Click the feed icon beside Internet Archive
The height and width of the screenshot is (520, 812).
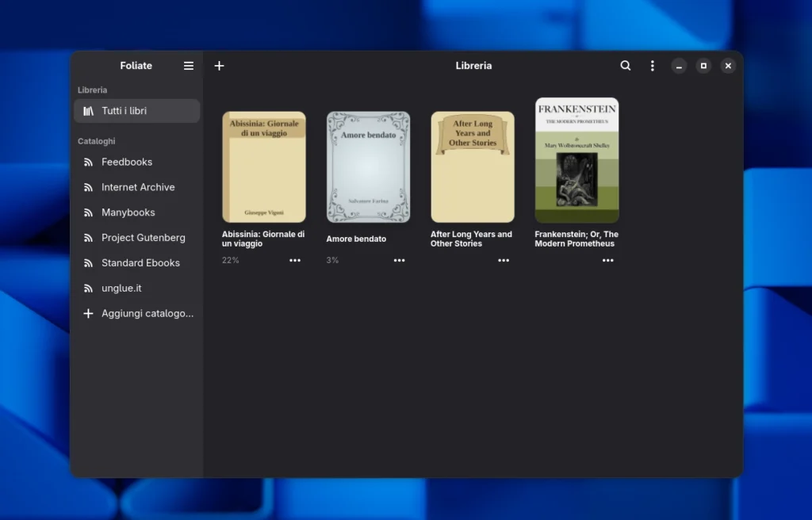tap(88, 187)
